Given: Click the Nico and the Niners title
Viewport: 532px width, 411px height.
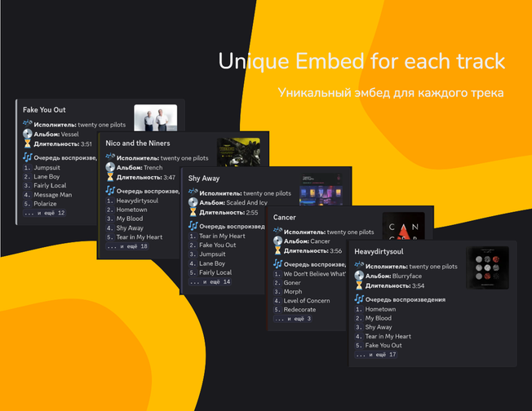Looking at the screenshot, I should point(138,143).
